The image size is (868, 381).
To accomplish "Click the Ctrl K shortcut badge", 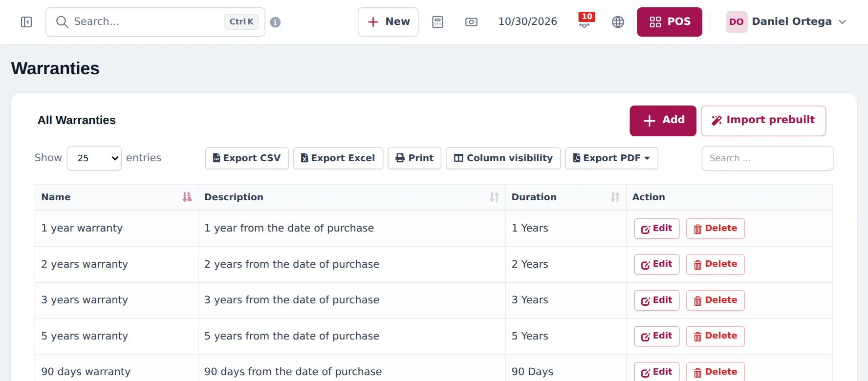I will coord(241,21).
